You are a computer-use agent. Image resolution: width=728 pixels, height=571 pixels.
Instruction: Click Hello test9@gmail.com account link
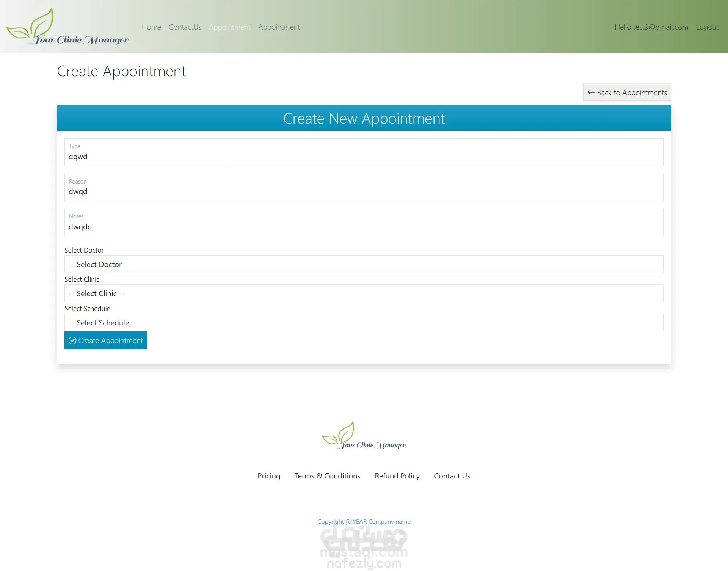(651, 27)
